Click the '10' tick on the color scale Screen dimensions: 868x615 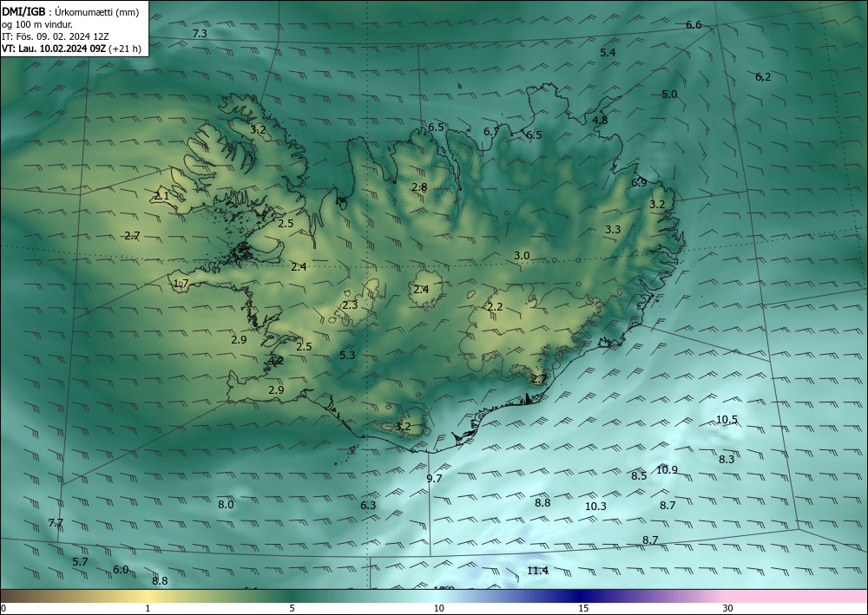click(438, 608)
